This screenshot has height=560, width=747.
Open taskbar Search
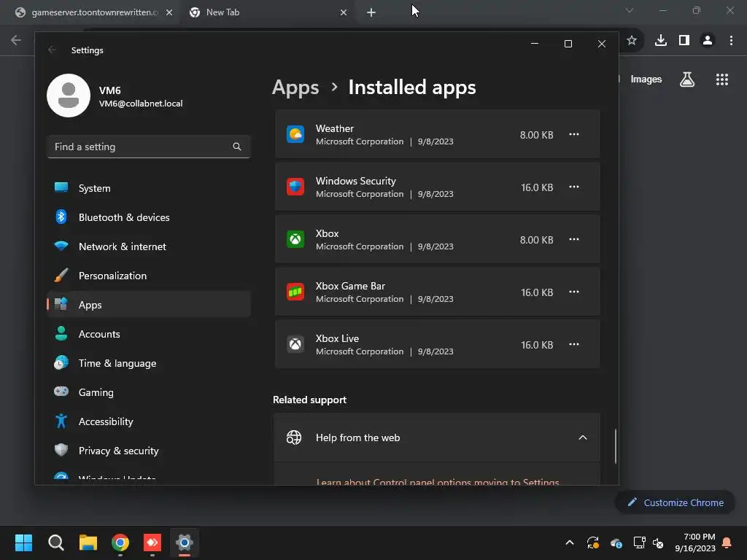point(55,542)
